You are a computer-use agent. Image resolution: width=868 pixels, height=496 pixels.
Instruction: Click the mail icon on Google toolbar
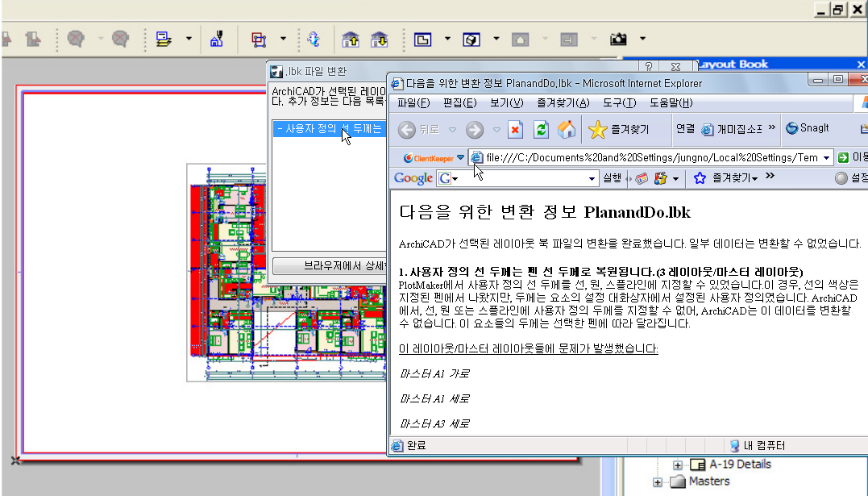pyautogui.click(x=642, y=177)
